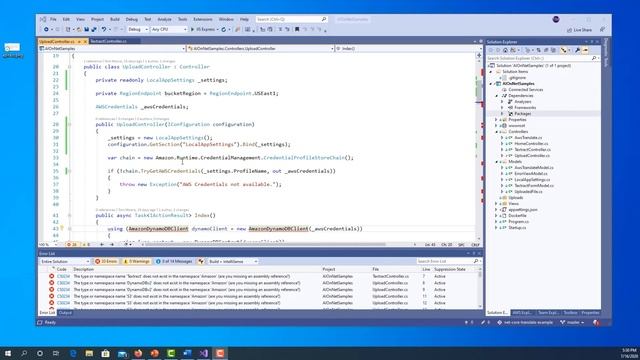Open the Any CPU platform dropdown

click(169, 29)
